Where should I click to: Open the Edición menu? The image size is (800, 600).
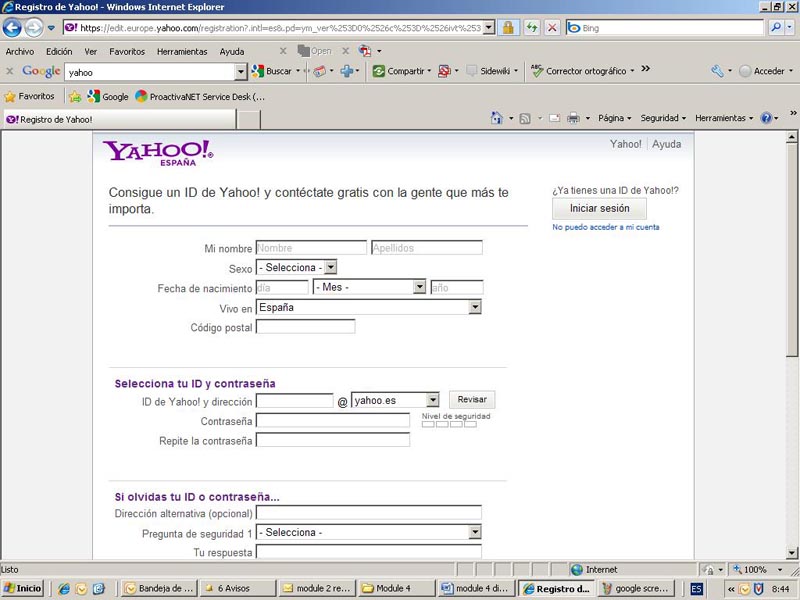pos(59,52)
